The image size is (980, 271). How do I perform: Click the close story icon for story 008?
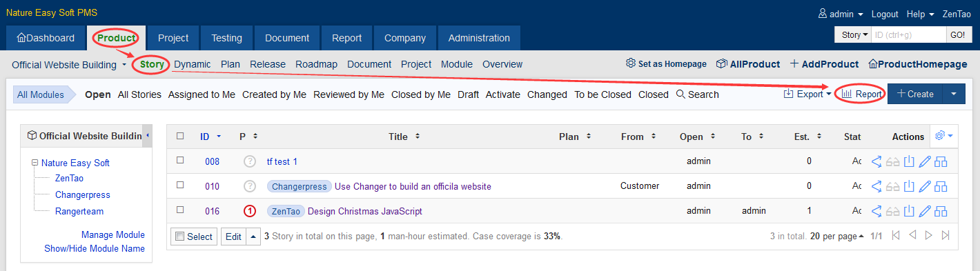pos(909,161)
